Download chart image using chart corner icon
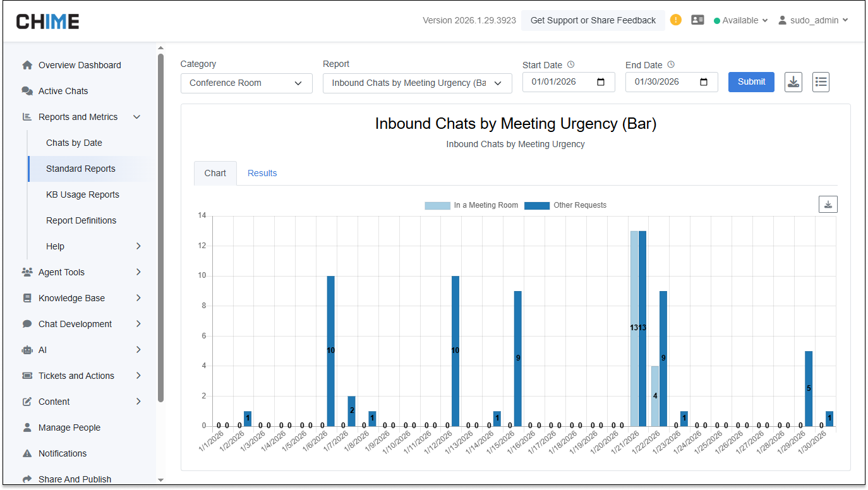Image resolution: width=868 pixels, height=490 pixels. pos(828,204)
